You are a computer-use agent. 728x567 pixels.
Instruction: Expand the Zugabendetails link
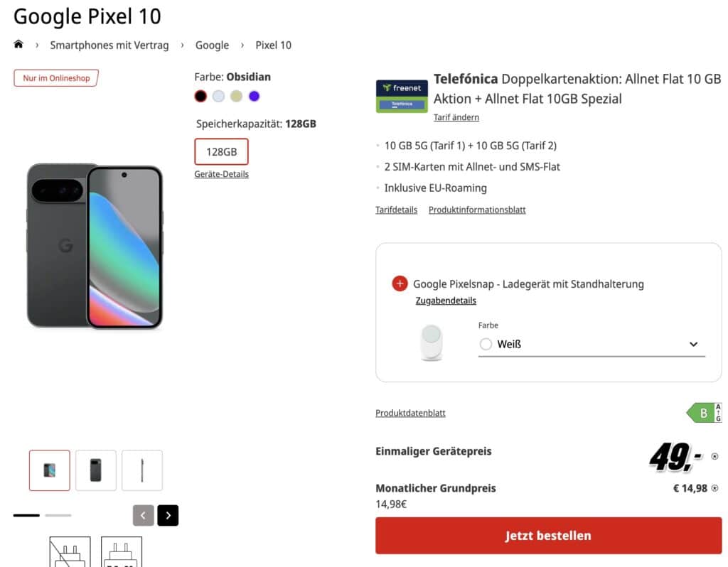point(446,301)
